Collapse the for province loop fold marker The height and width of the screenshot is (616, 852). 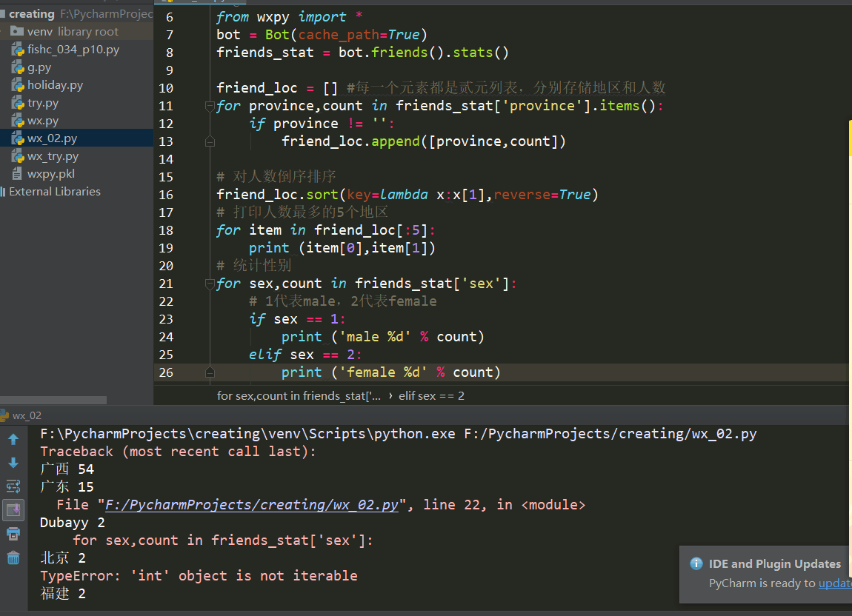(210, 106)
